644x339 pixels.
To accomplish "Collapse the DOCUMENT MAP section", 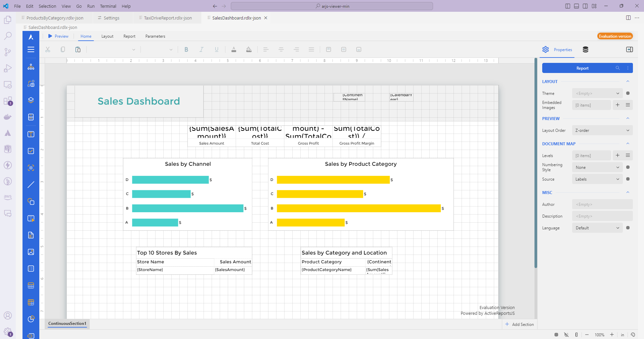I will [628, 144].
